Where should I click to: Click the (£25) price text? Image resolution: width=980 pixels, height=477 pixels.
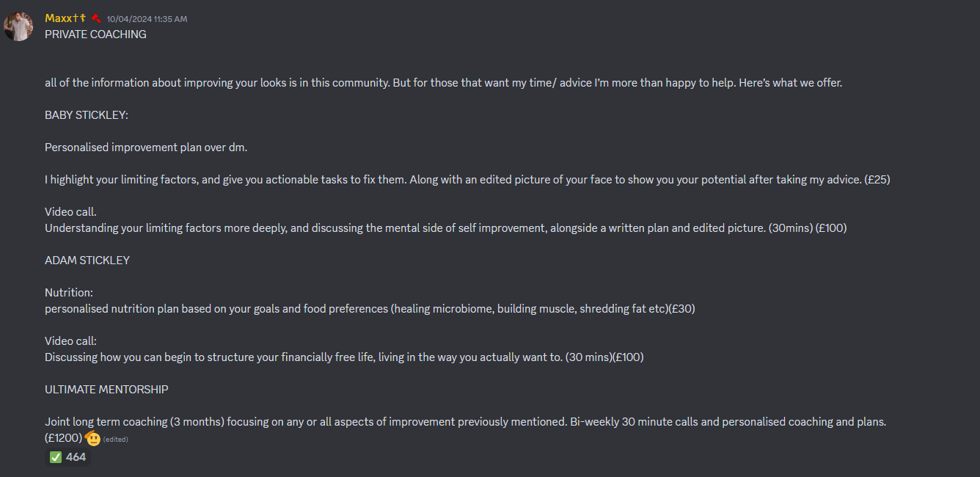[877, 180]
